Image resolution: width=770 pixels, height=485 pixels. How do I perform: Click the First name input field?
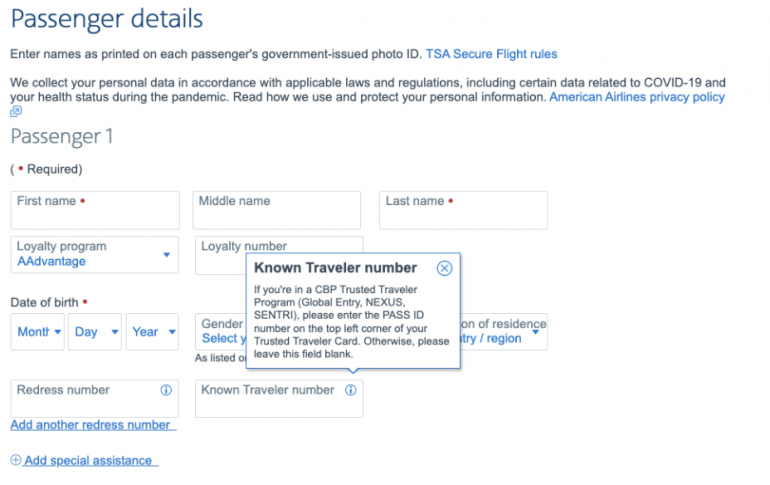(95, 211)
